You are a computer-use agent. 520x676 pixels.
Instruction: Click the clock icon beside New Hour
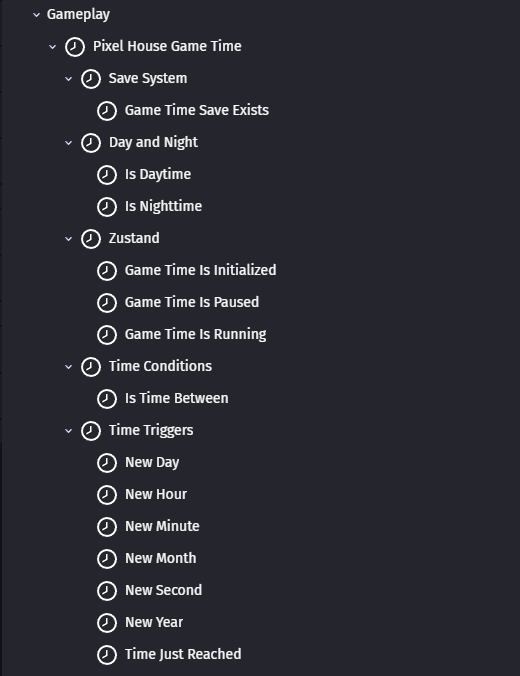[x=107, y=494]
